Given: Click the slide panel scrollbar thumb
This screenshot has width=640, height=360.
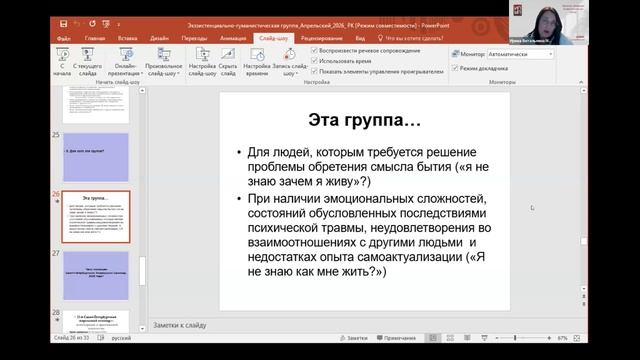Looking at the screenshot, I should pos(142,271).
